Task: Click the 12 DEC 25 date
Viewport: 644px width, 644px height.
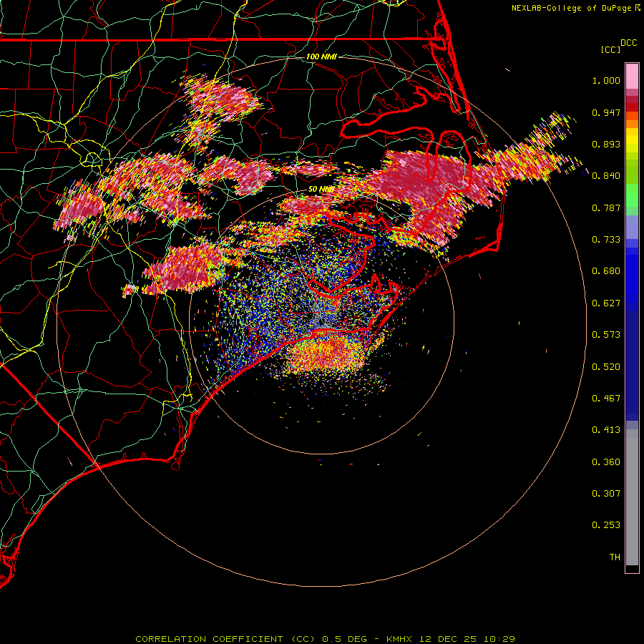Action: tap(448, 639)
